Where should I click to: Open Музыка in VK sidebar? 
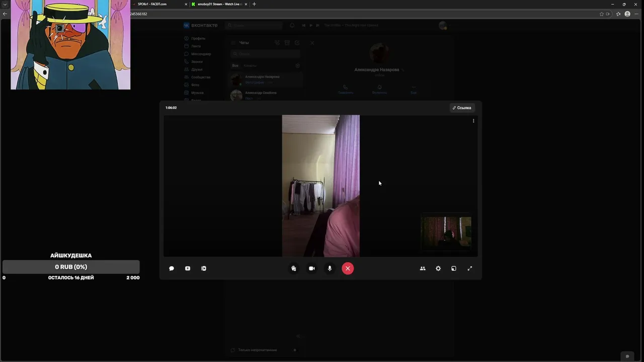[x=194, y=93]
